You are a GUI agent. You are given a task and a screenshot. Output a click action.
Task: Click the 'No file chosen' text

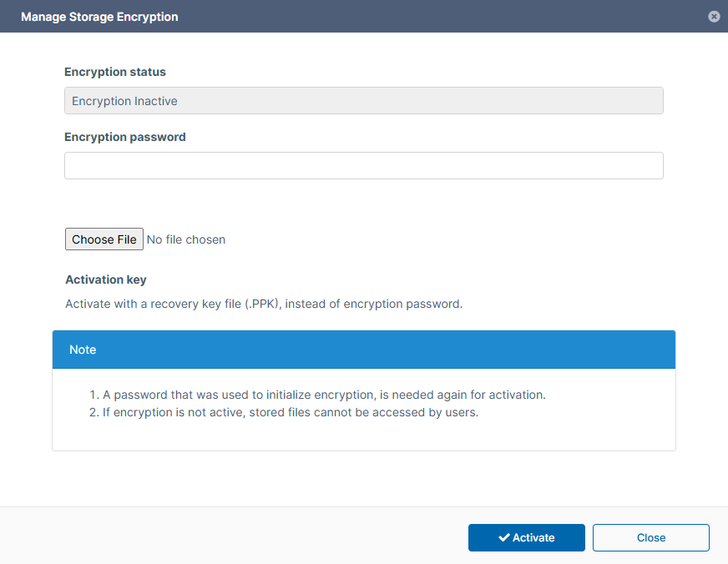pos(186,239)
